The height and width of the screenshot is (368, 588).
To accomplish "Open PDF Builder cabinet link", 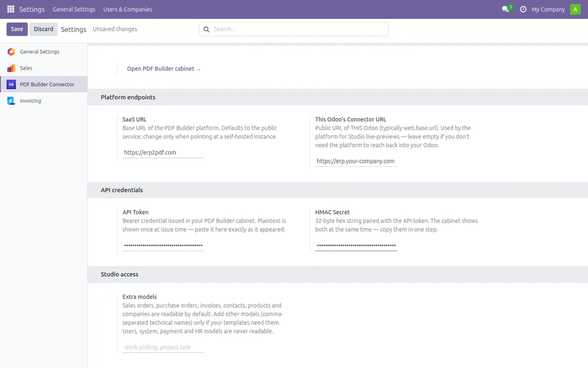I will pyautogui.click(x=164, y=69).
